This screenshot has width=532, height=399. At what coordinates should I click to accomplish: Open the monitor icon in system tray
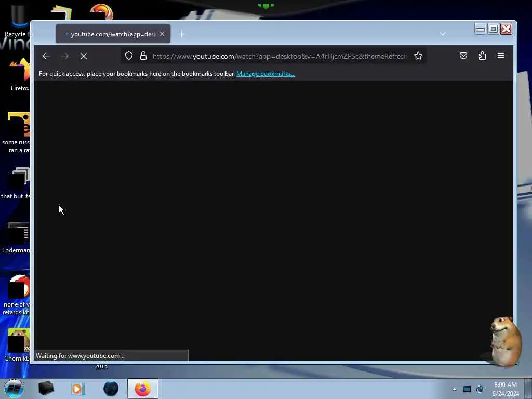coord(467,389)
